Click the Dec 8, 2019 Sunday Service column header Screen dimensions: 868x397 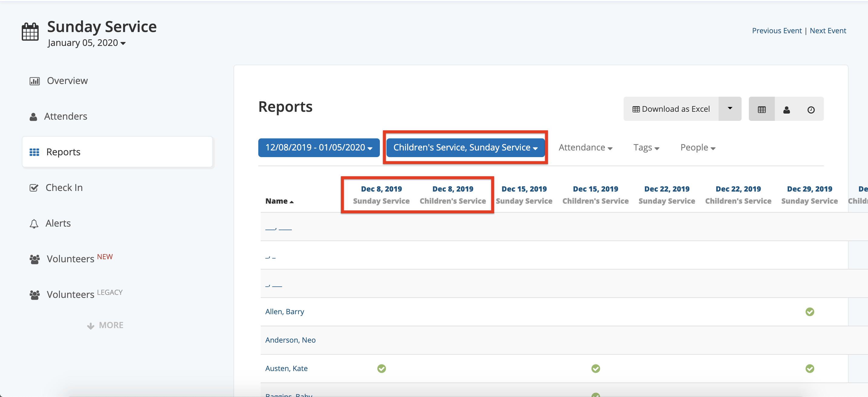click(x=381, y=195)
